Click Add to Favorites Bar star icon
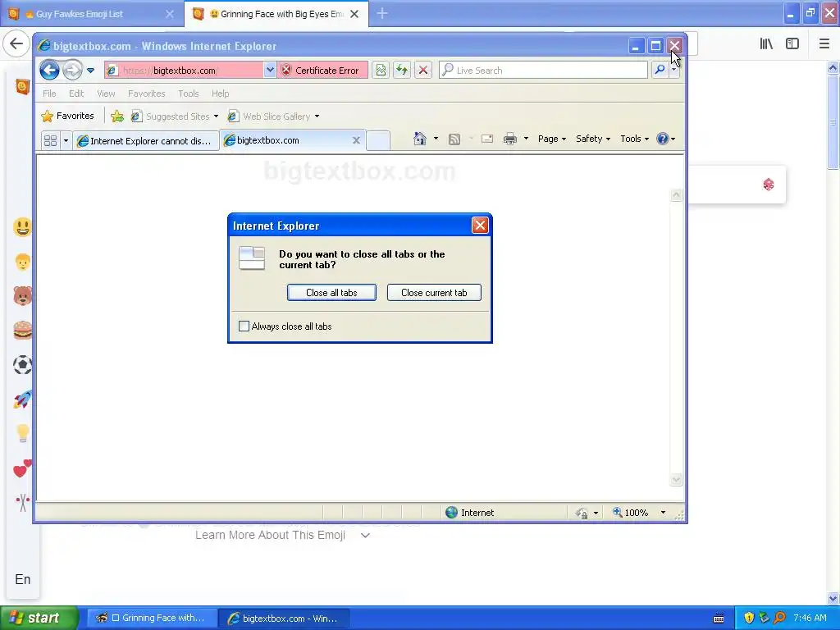This screenshot has height=630, width=840. [116, 116]
